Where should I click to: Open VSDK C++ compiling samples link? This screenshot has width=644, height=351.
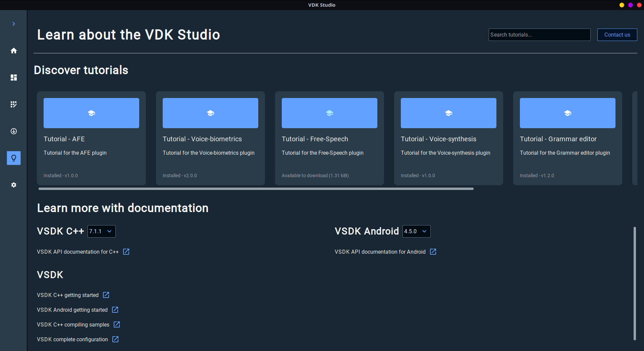(x=73, y=324)
